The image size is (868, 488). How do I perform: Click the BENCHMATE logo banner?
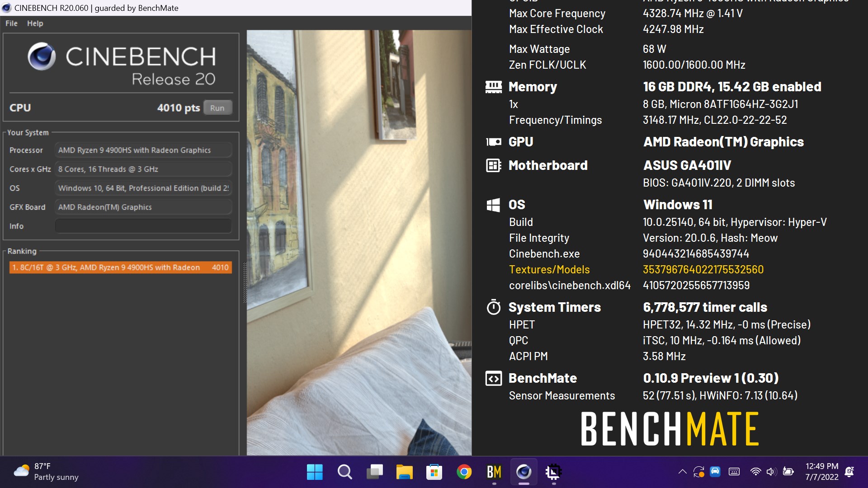point(670,429)
